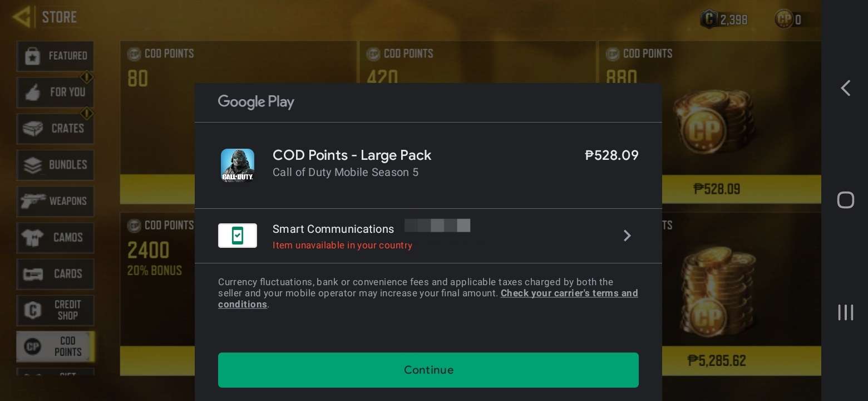This screenshot has height=401, width=868.
Task: Tap the Android recent apps button
Action: [845, 312]
